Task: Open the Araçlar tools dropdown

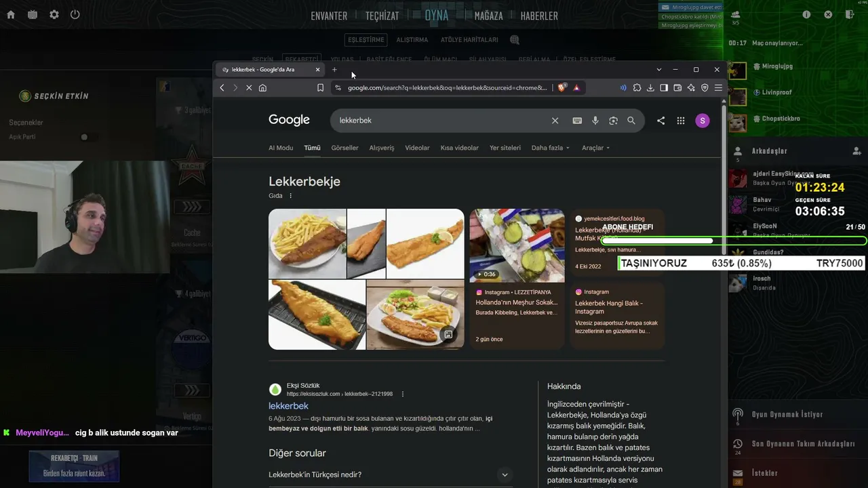Action: point(595,148)
